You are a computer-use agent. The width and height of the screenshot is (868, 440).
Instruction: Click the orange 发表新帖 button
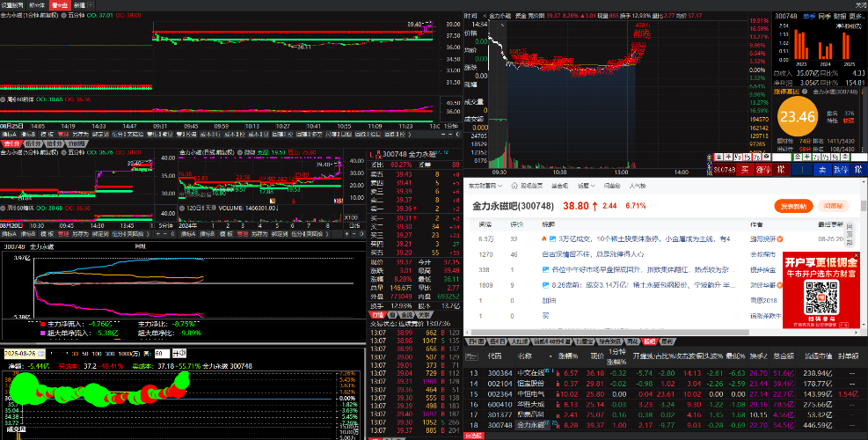point(793,206)
